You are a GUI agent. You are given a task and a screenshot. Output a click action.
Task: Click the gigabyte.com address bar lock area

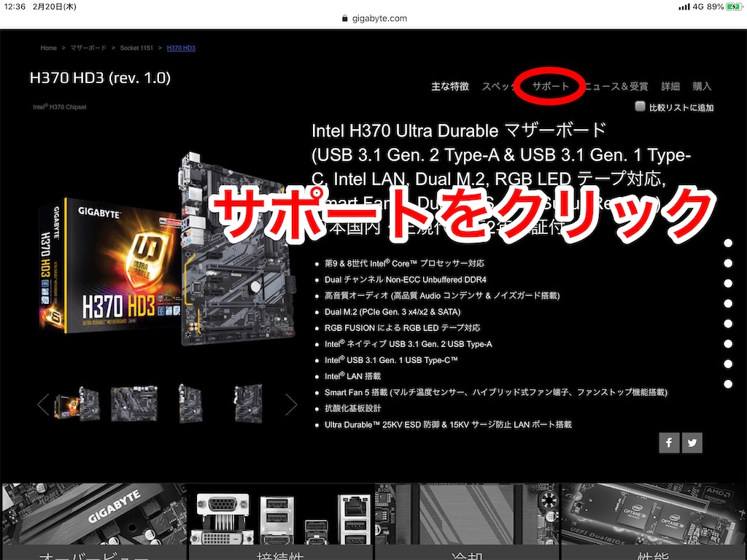373,18
